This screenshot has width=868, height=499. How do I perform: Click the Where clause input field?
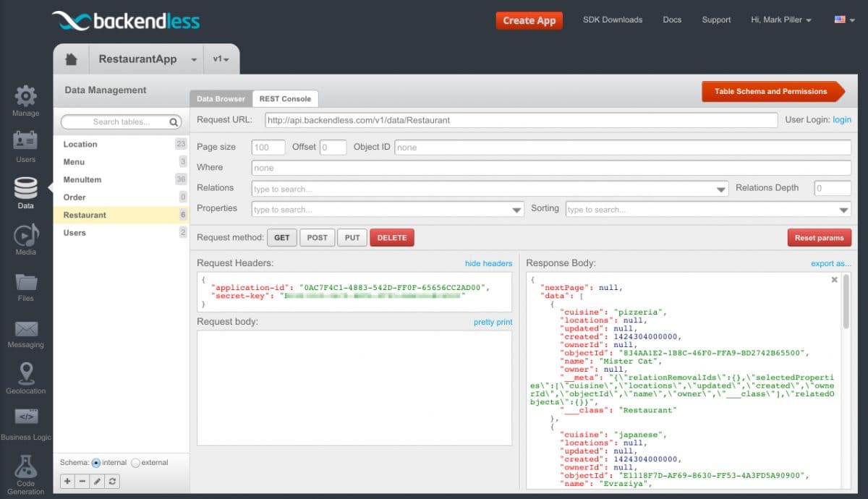click(x=551, y=168)
